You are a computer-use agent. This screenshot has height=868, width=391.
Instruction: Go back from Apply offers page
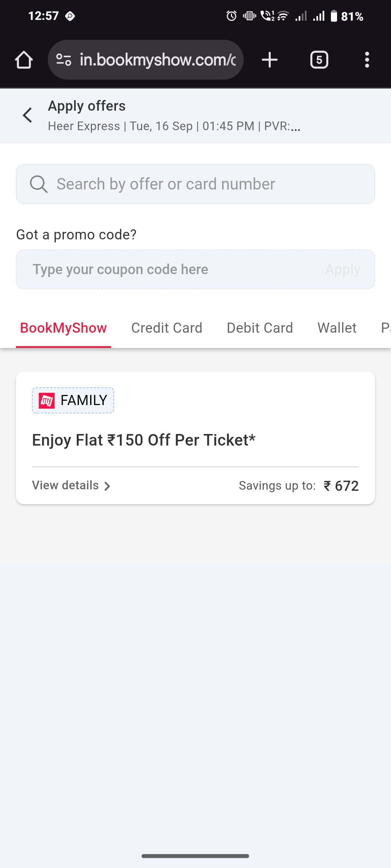pyautogui.click(x=28, y=115)
